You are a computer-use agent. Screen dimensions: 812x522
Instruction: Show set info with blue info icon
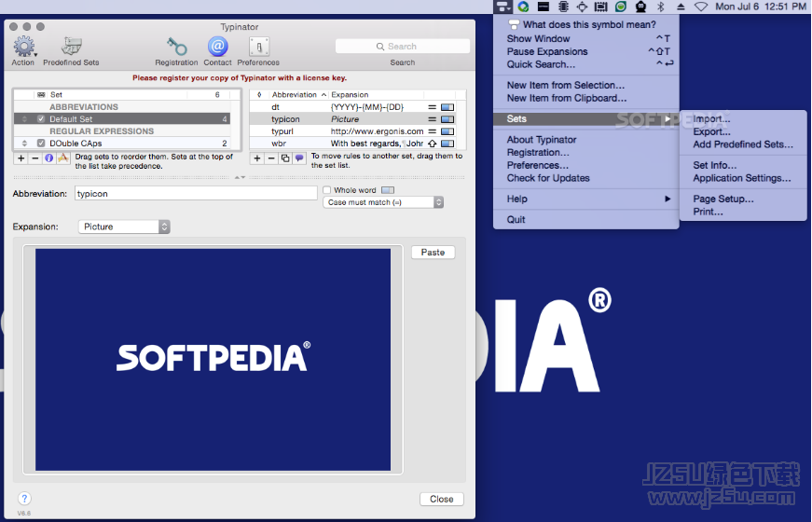(49, 158)
